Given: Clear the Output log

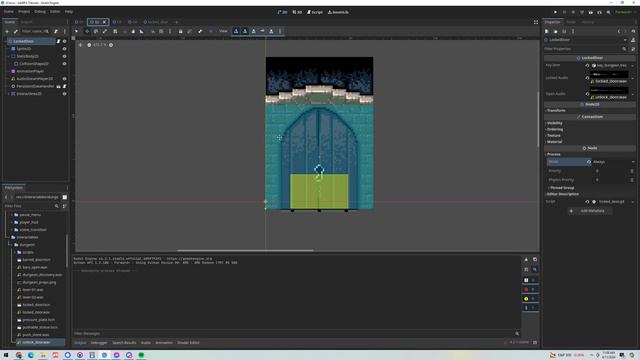Looking at the screenshot, I should 526,260.
